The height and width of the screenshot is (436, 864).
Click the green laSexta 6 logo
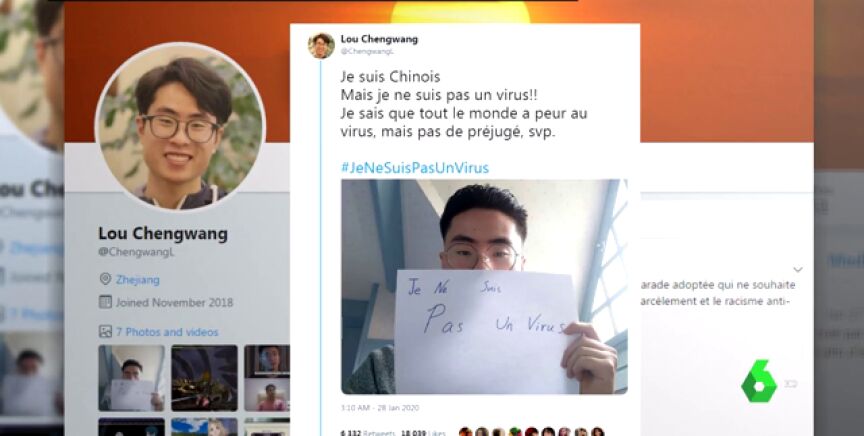759,381
